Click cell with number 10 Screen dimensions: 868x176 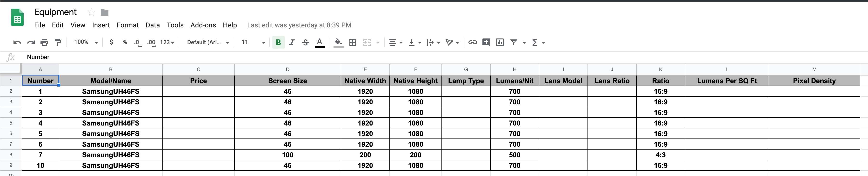coord(40,166)
